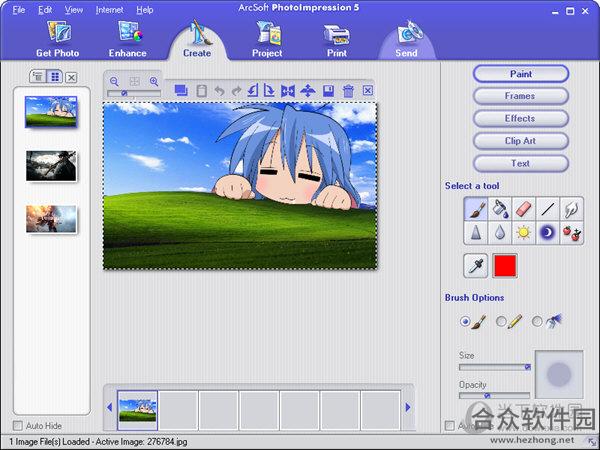Screen dimensions: 600x450
Task: Rotate the image left
Action: pyautogui.click(x=253, y=91)
